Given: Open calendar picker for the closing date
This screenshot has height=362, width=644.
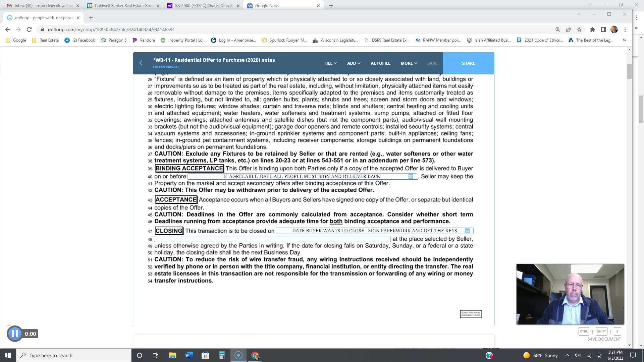Looking at the screenshot, I should pos(468,231).
